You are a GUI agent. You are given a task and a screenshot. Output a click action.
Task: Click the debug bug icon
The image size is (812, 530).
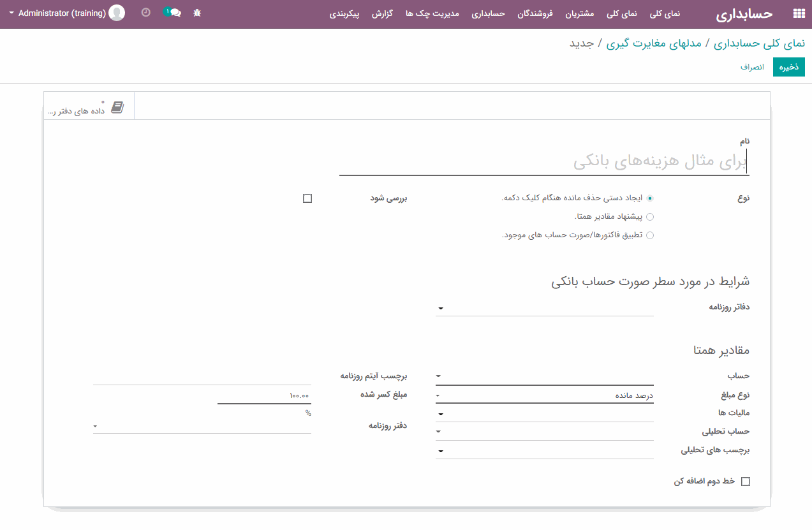pos(197,13)
